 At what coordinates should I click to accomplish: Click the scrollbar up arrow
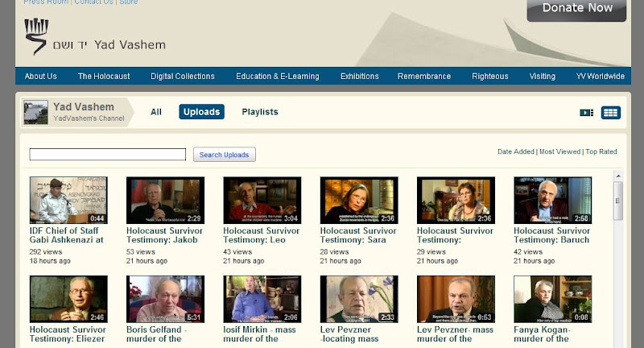[x=618, y=175]
